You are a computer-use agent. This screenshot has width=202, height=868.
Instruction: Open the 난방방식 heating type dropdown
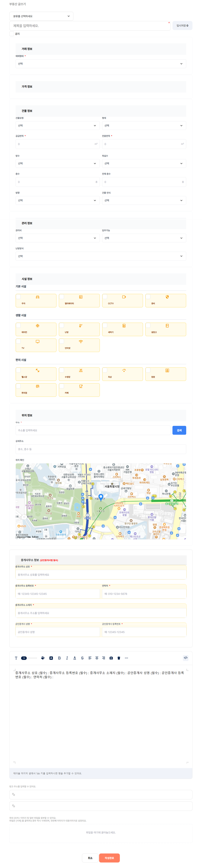pos(101,256)
